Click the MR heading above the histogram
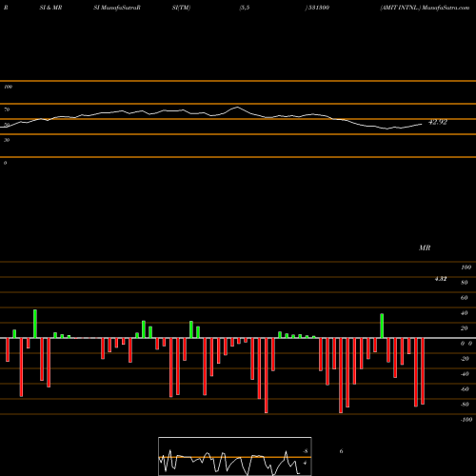476x476 pixels. tap(425, 248)
